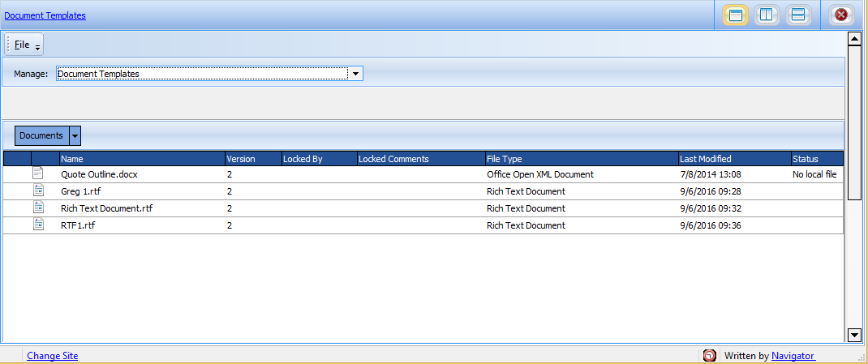Click the scrollbar down arrow
This screenshot has height=364, width=868.
853,334
